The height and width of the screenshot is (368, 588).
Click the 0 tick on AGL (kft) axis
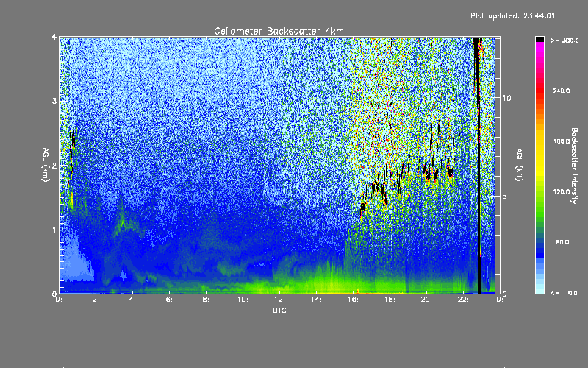(x=504, y=294)
